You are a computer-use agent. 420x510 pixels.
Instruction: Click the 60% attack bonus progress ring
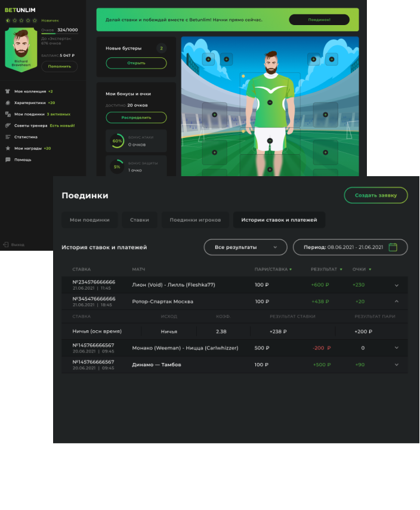pyautogui.click(x=117, y=142)
